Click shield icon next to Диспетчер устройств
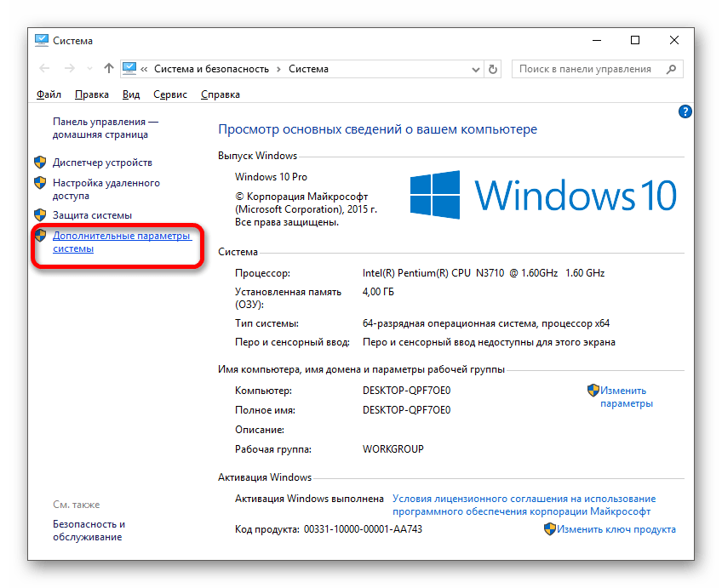This screenshot has height=588, width=722. 41,162
